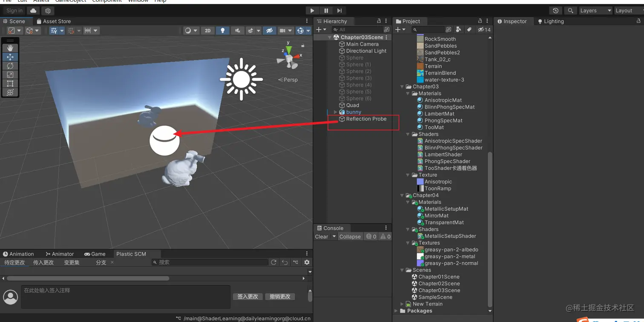This screenshot has height=322, width=644.
Task: Click the Sign in button
Action: pos(14,11)
